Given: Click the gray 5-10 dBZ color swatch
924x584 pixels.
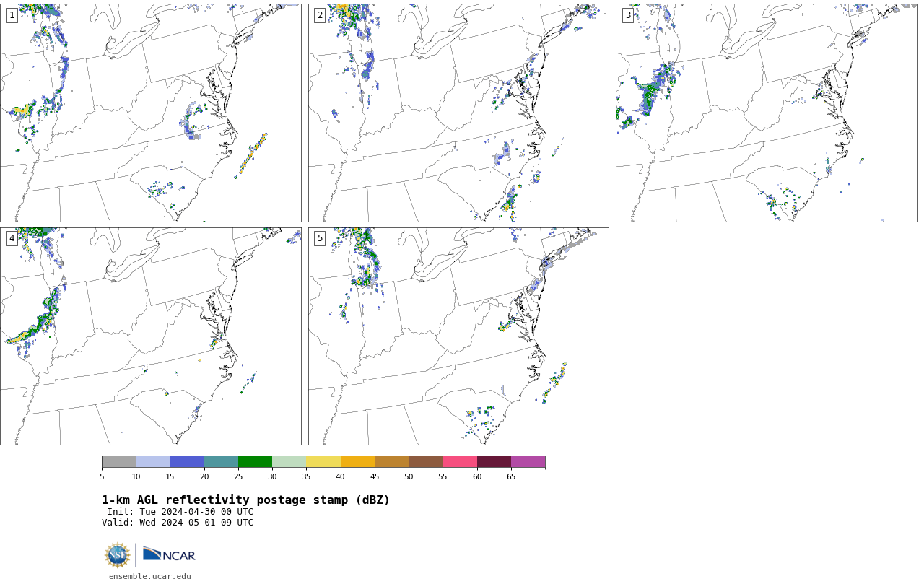Looking at the screenshot, I should (x=118, y=462).
